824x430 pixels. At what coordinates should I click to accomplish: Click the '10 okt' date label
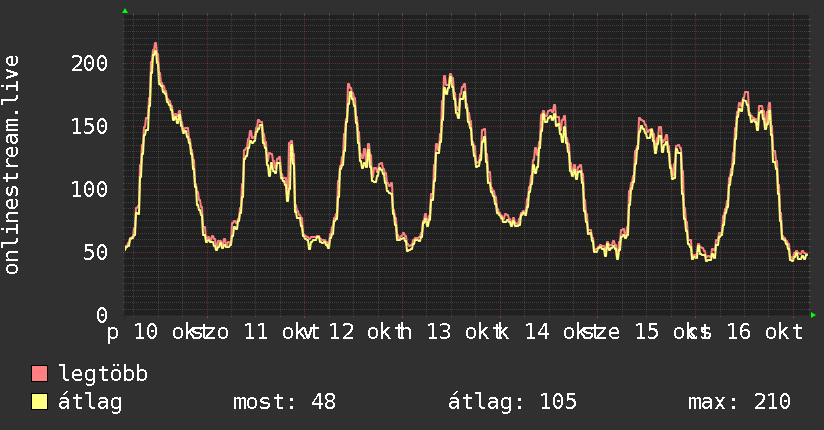pyautogui.click(x=169, y=332)
